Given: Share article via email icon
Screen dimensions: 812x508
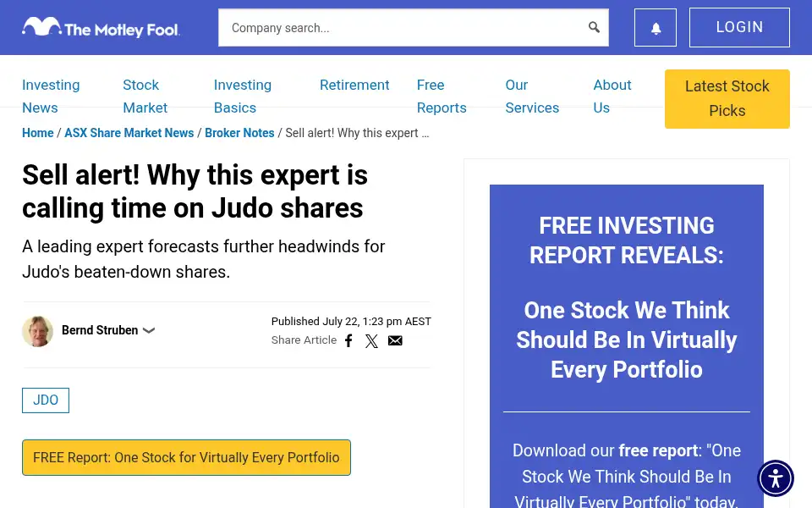Looking at the screenshot, I should (x=395, y=340).
